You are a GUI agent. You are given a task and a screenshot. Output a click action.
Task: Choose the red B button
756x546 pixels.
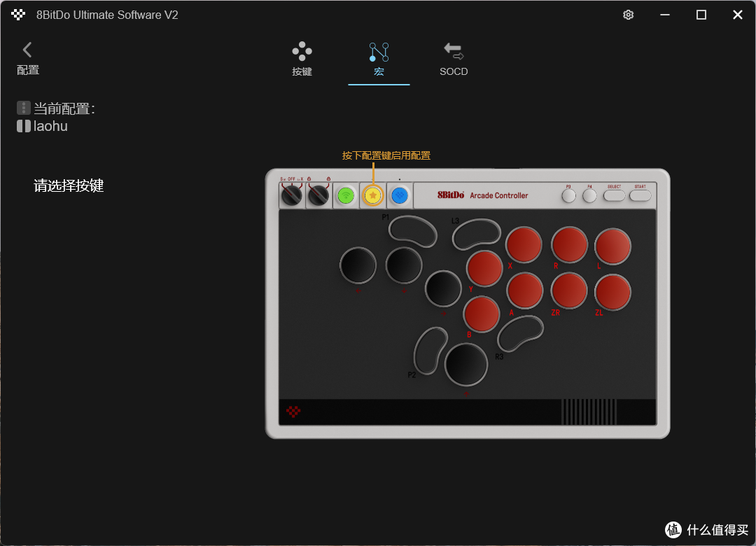point(481,314)
